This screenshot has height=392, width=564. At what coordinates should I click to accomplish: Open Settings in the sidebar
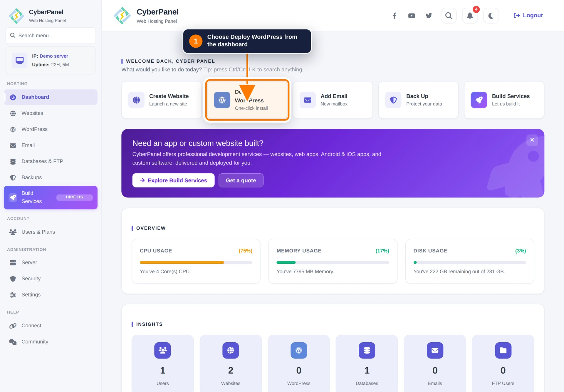(x=51, y=294)
